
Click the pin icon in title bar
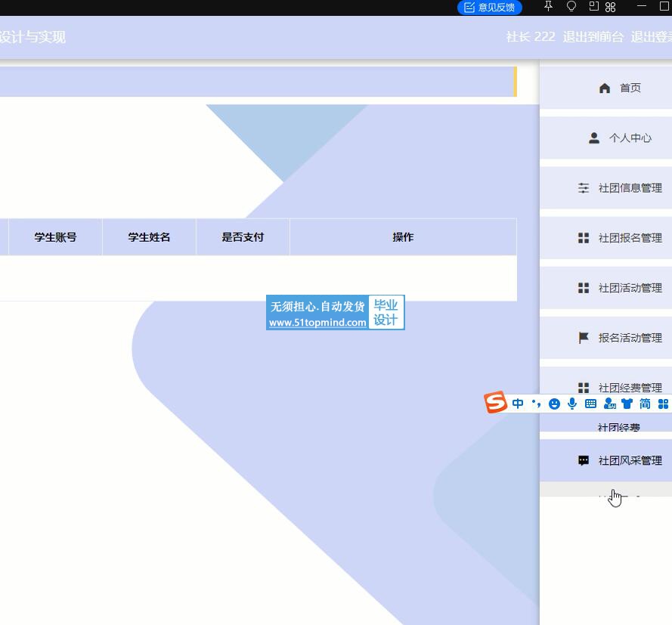549,7
